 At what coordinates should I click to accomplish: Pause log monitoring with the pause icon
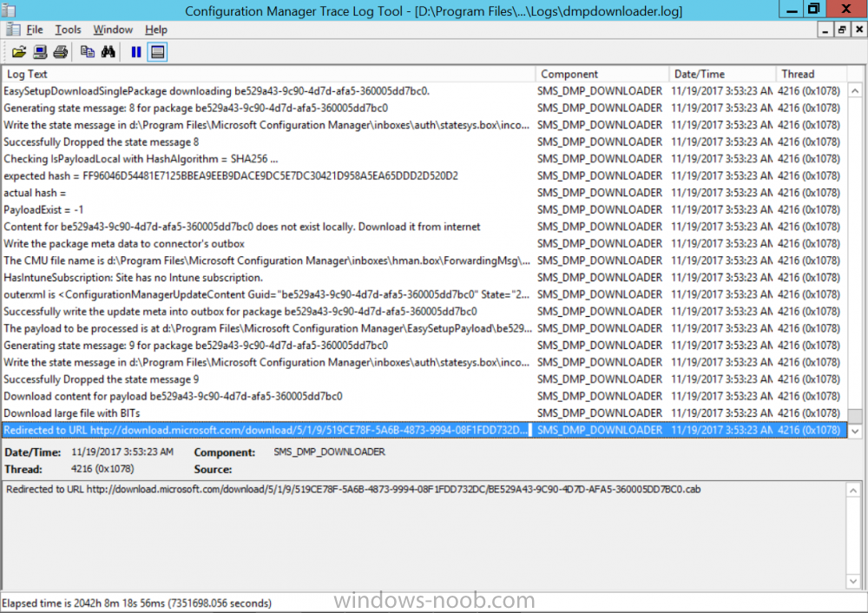(136, 52)
